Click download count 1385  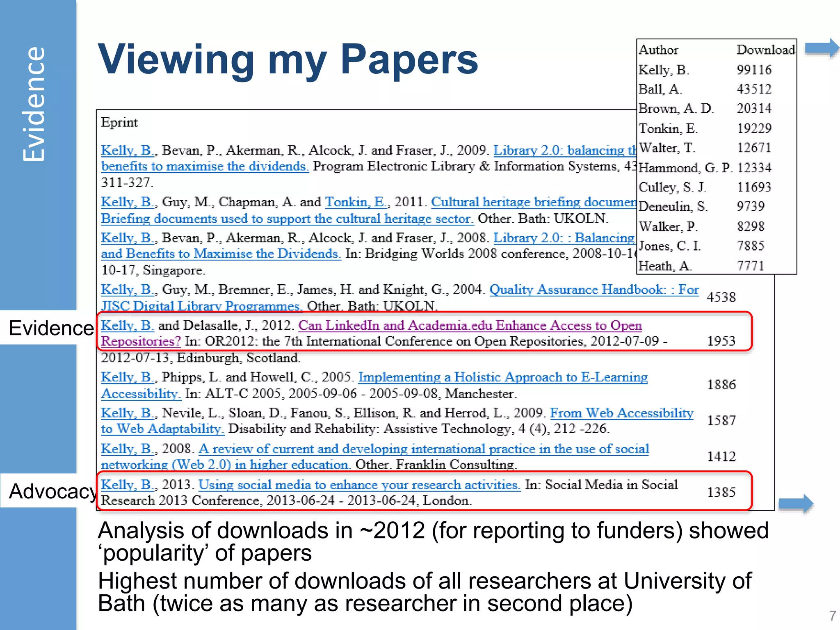pyautogui.click(x=721, y=492)
